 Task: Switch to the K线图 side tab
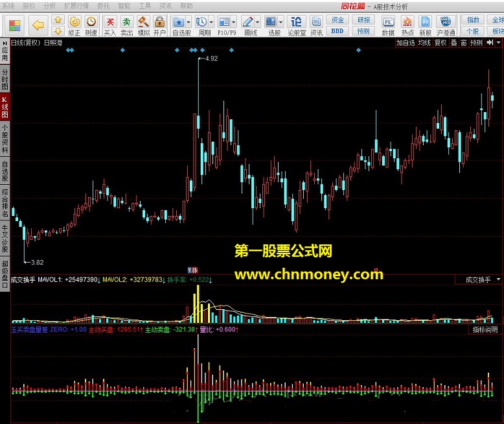[x=5, y=108]
